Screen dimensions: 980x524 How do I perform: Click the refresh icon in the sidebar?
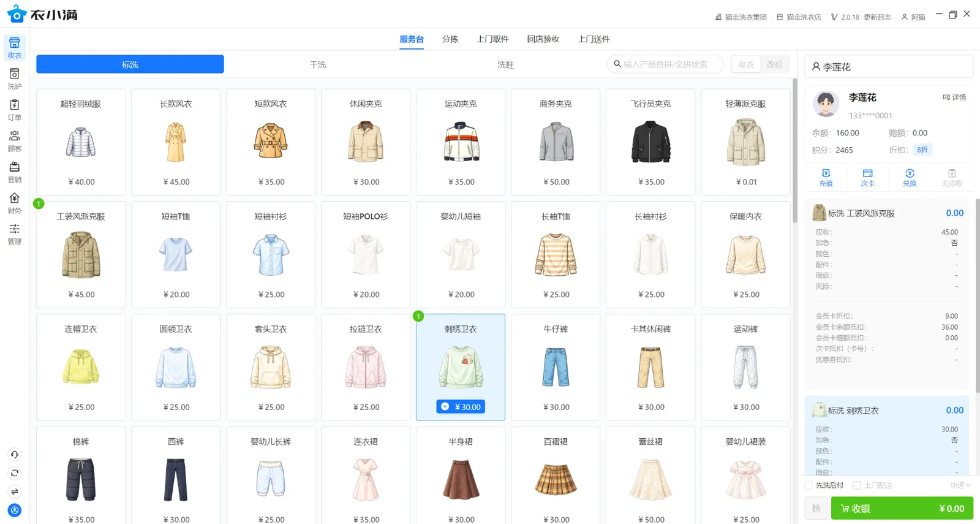pos(15,473)
